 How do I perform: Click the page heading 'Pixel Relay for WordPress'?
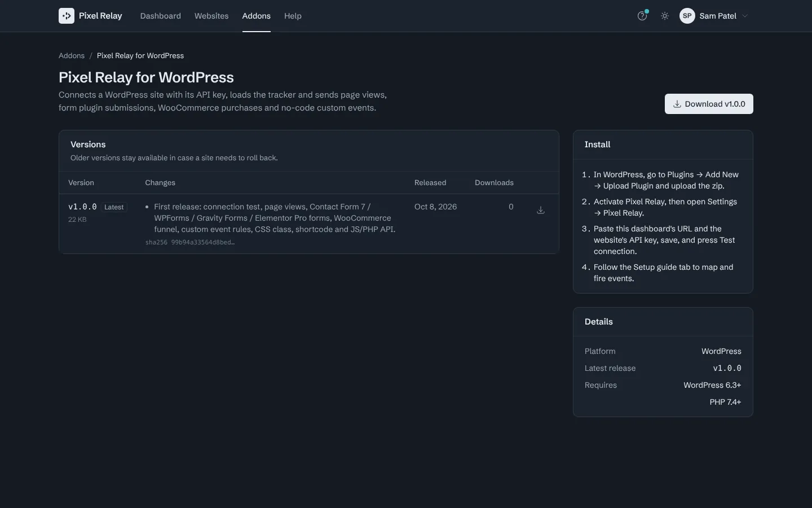[146, 77]
